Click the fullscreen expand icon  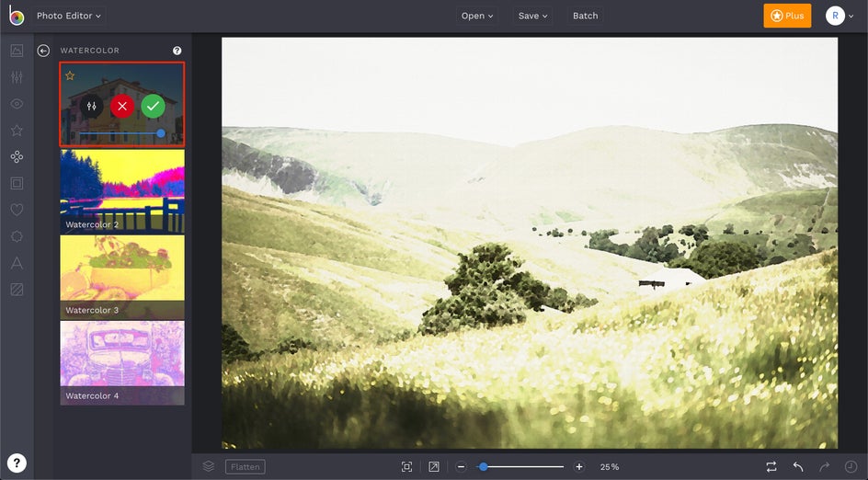[x=434, y=467]
